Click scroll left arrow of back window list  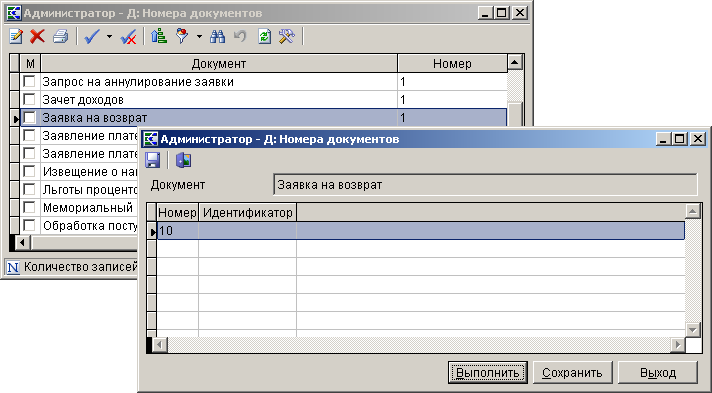22,243
